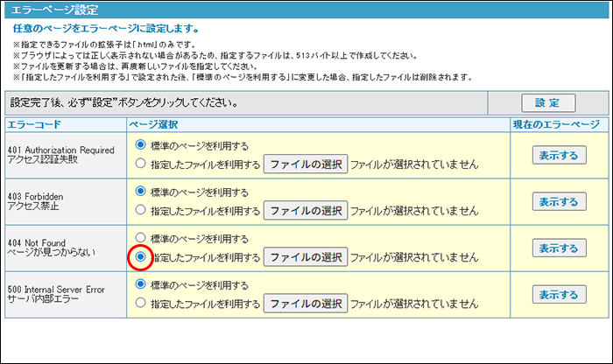Select standard page for 500 Internal Server Error
The image size is (613, 364).
pyautogui.click(x=140, y=285)
